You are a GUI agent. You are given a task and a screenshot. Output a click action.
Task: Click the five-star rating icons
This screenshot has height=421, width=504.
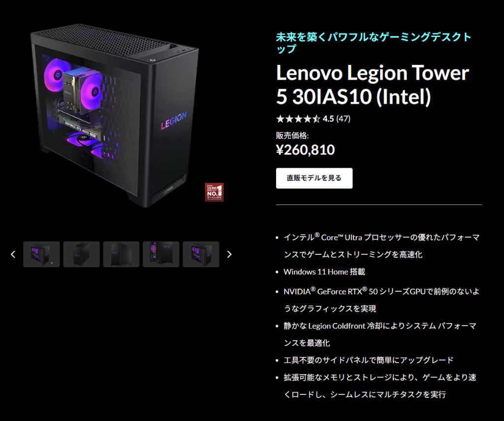click(x=298, y=119)
